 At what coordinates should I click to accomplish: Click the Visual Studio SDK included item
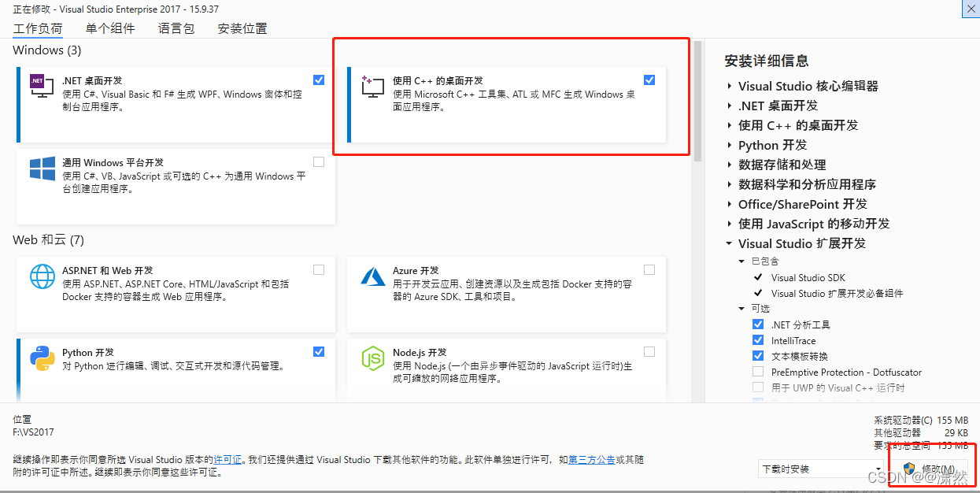808,277
